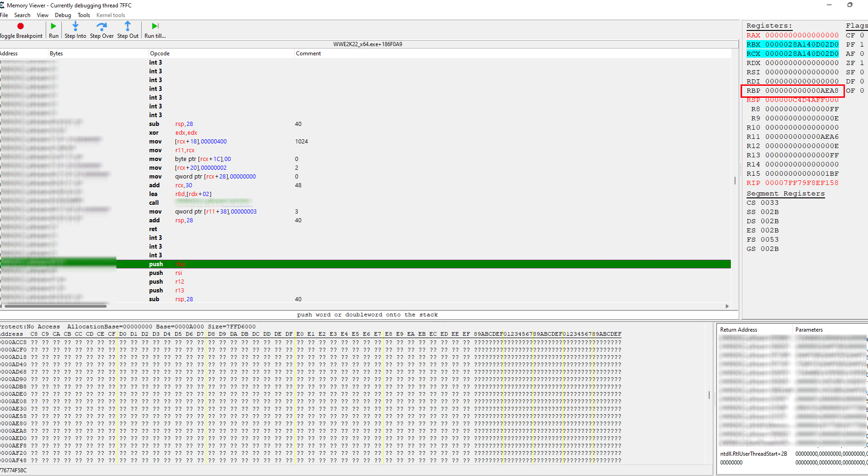Click the restore window icon in title bar
Image resolution: width=868 pixels, height=476 pixels.
tap(850, 5)
